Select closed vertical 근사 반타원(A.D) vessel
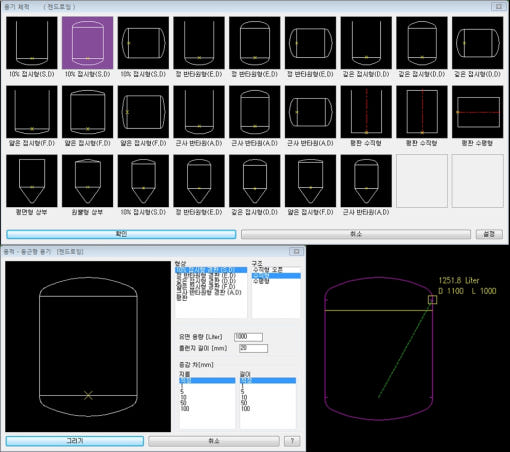510x452 pixels. click(255, 112)
